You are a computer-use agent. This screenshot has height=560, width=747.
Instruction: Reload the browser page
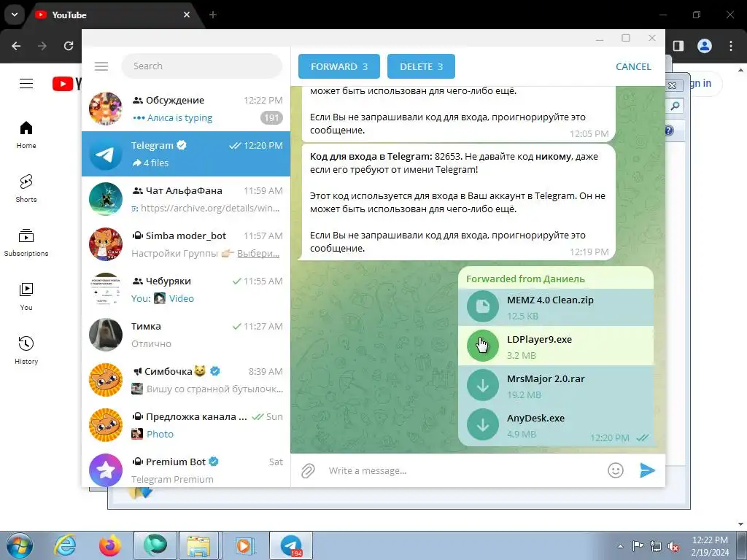(x=69, y=46)
